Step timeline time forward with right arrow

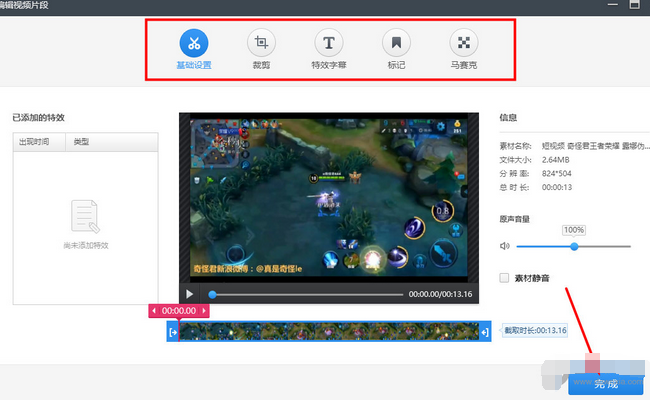204,310
